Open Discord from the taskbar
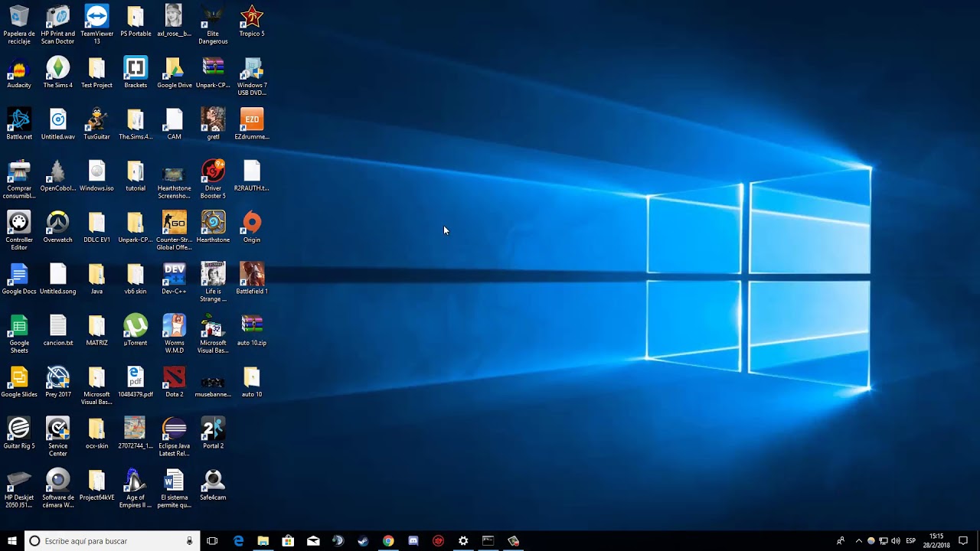 pyautogui.click(x=413, y=541)
